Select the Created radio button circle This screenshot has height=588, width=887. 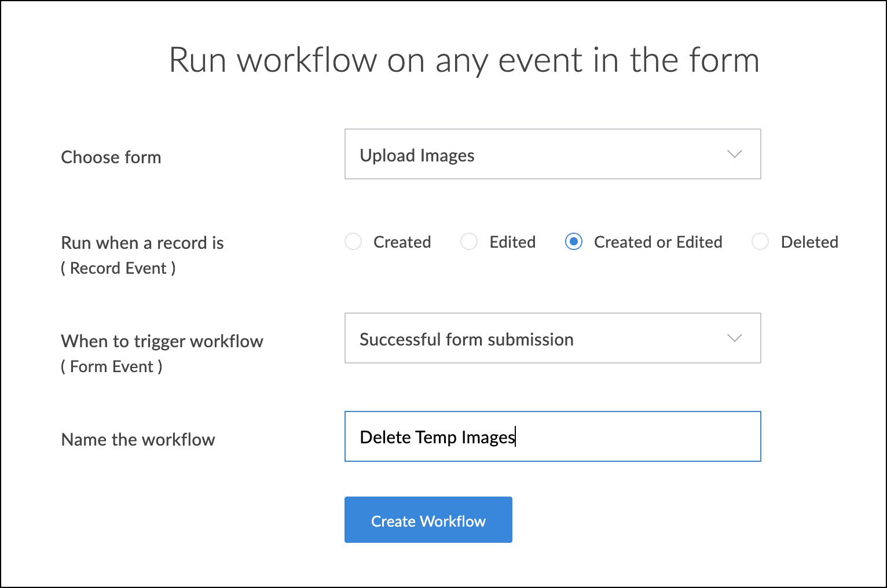click(353, 241)
